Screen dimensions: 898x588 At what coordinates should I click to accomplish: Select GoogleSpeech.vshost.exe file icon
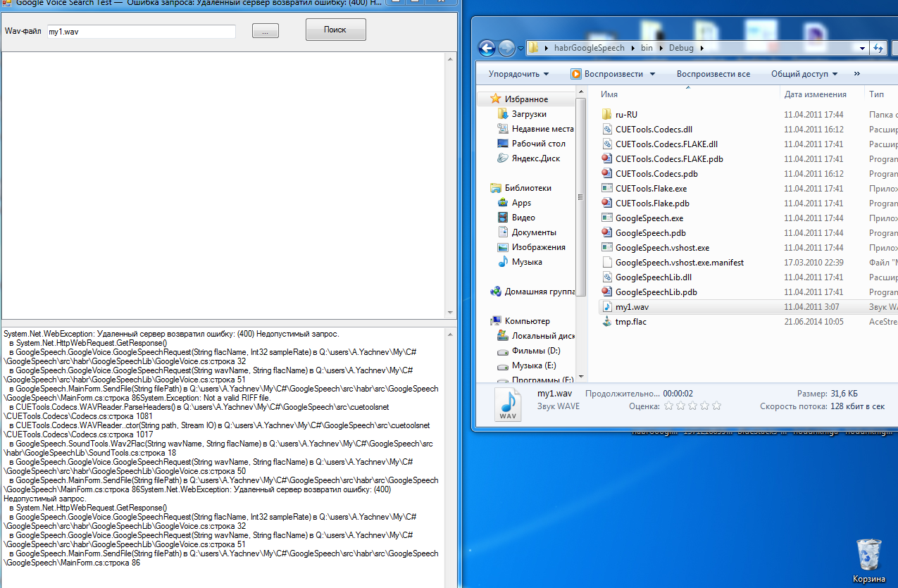coord(607,247)
